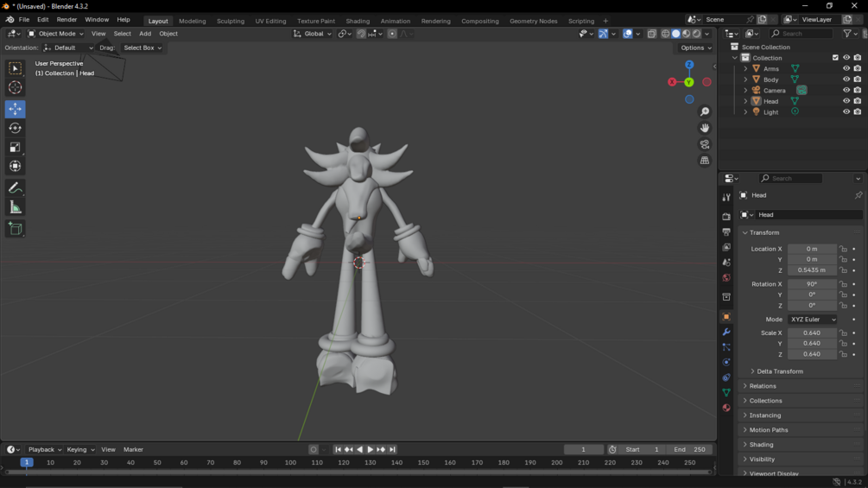Viewport: 868px width, 488px height.
Task: Click the Options button in the viewport header
Action: [696, 48]
